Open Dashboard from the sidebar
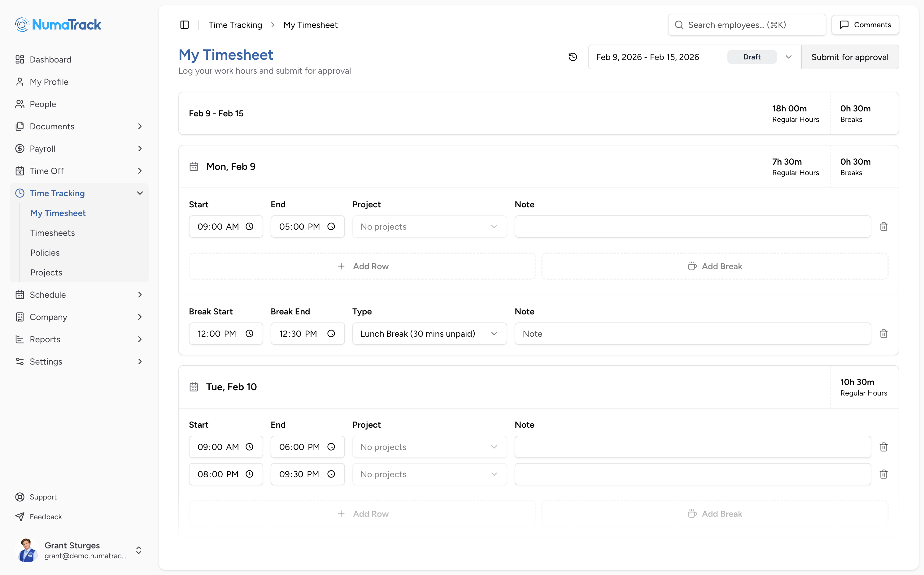The width and height of the screenshot is (924, 575). tap(50, 60)
